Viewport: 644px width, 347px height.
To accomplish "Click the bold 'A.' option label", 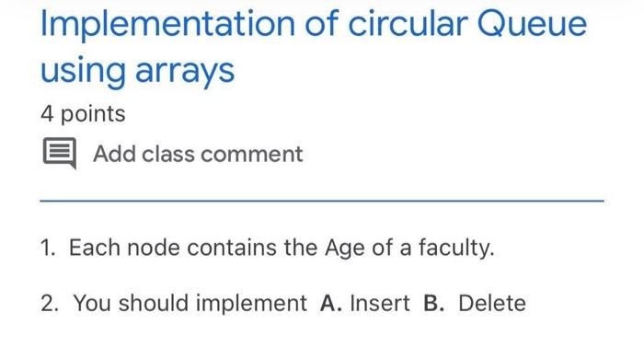I will (331, 304).
